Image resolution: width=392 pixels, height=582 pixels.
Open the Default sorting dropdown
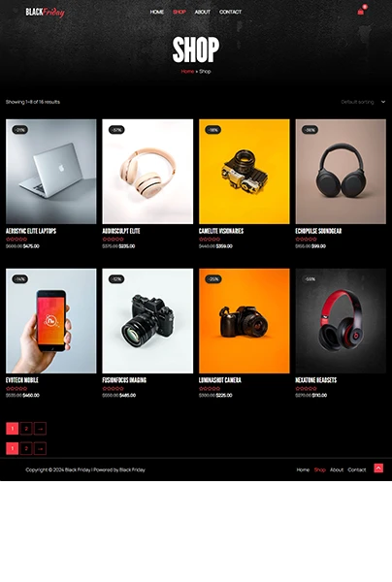(363, 102)
